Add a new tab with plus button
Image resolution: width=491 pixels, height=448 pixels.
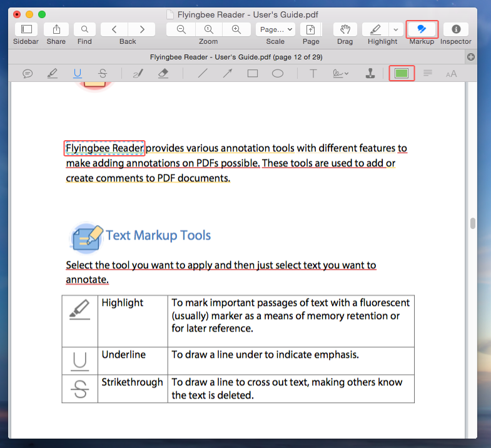click(x=470, y=57)
